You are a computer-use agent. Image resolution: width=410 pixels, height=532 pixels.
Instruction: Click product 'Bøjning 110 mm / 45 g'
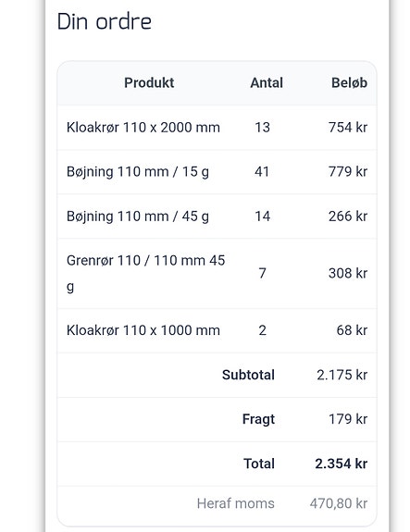[x=138, y=217]
